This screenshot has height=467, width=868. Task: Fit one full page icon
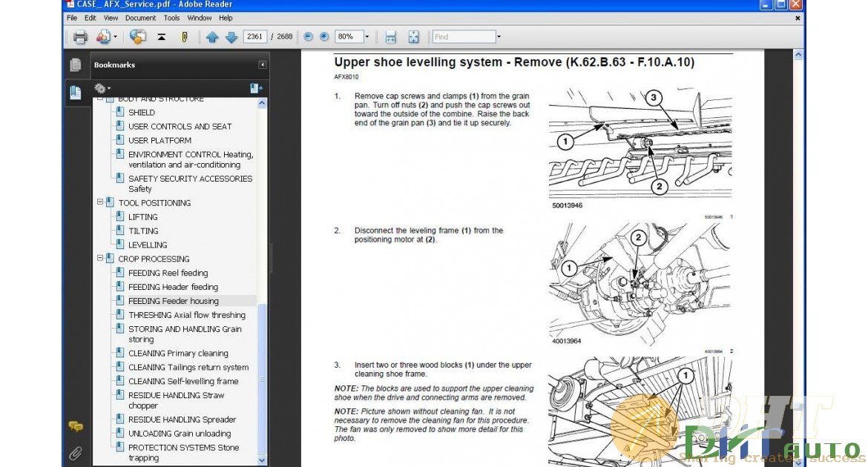[x=413, y=37]
